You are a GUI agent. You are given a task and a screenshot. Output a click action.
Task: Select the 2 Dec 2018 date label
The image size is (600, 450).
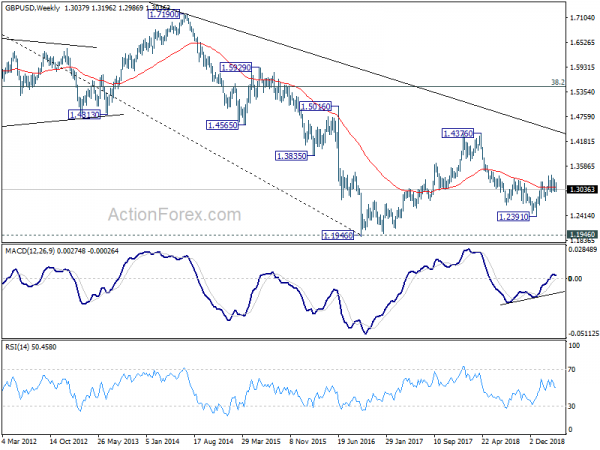point(547,441)
